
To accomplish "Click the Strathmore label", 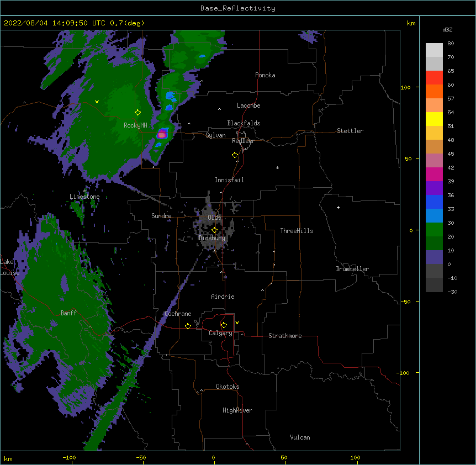I will point(285,336).
